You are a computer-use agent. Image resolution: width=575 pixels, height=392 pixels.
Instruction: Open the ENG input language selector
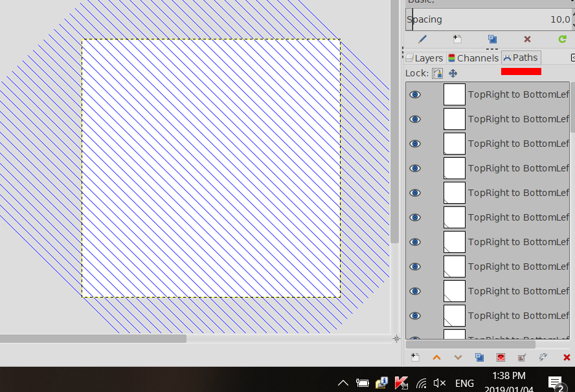pos(464,383)
